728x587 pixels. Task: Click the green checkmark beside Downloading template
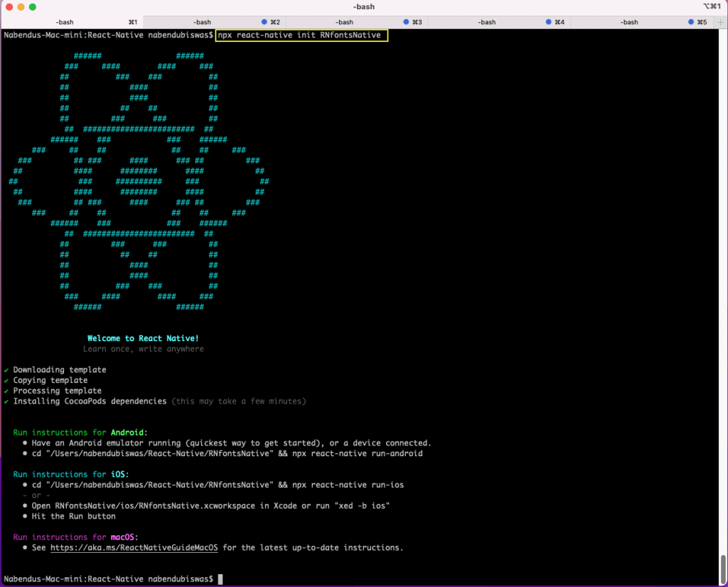click(6, 370)
